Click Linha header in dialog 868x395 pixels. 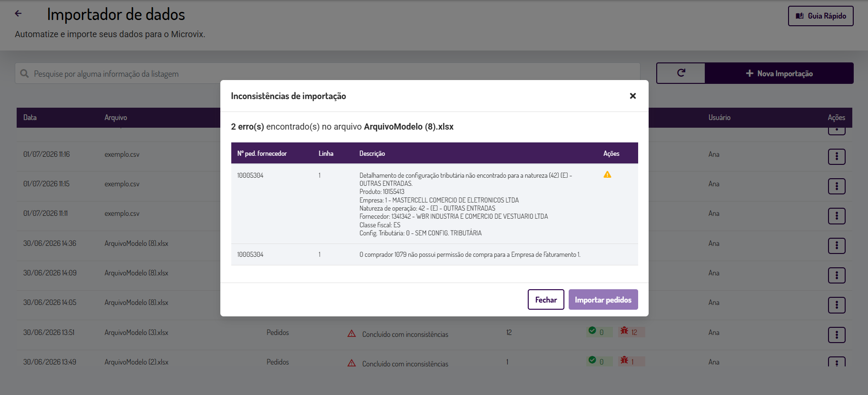[x=326, y=153]
